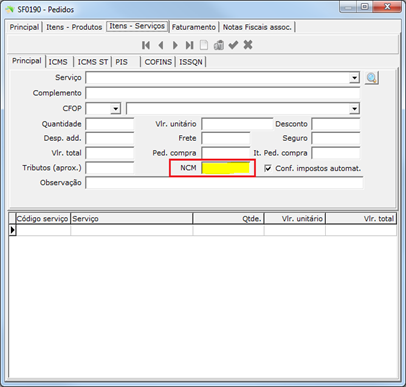Viewport: 406px width, 387px height.
Task: Click the Seguro input field
Action: pyautogui.click(x=336, y=138)
